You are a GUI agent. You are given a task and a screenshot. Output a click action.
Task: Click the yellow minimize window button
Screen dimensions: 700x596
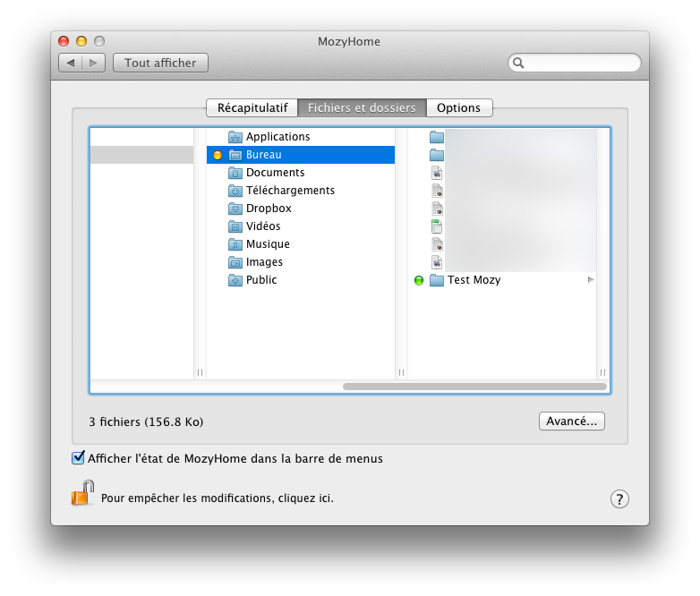pos(81,41)
